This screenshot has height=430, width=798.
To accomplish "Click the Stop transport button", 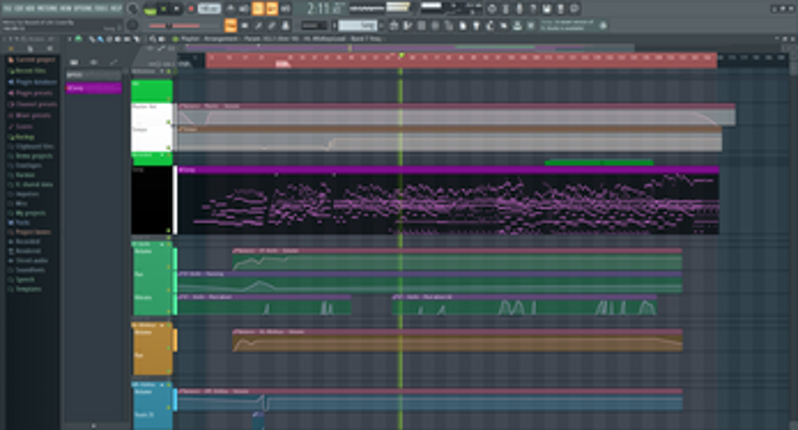I will [x=177, y=9].
